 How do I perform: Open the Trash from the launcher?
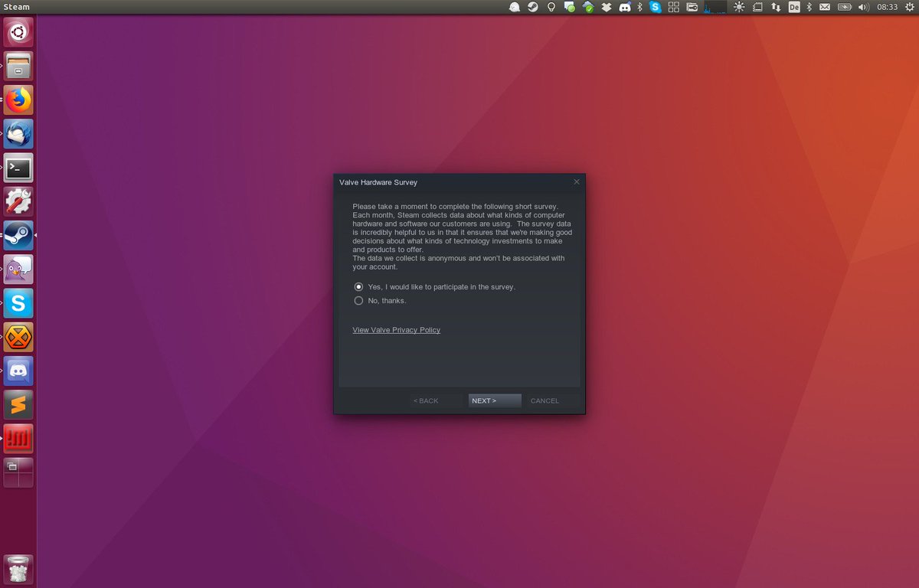(x=18, y=570)
